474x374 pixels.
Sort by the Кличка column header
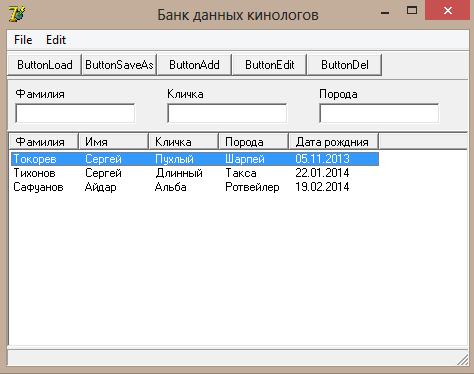click(183, 142)
